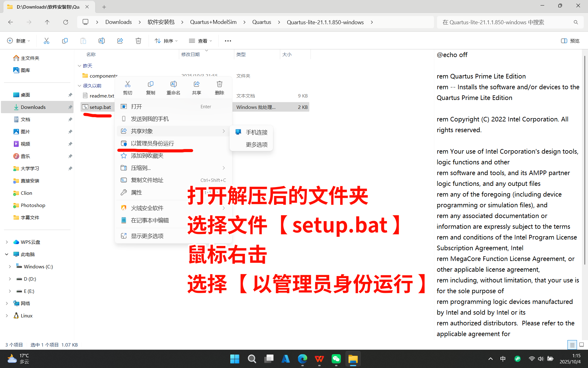588x368 pixels.
Task: Open taskbar Search
Action: 252,359
